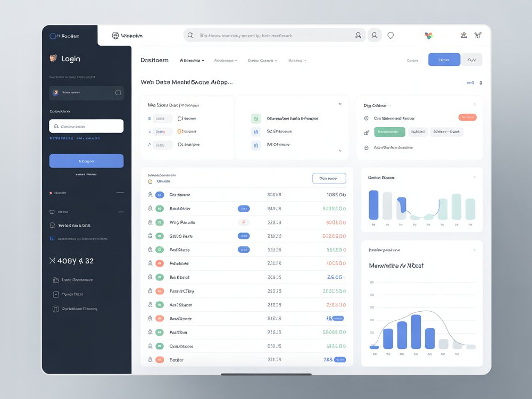Screen dimensions: 532x399
Task: Open the arrow on the upper bar chart card
Action: point(475,178)
